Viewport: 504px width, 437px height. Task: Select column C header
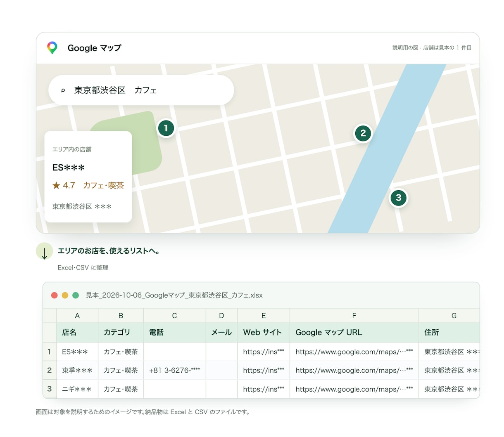click(174, 316)
